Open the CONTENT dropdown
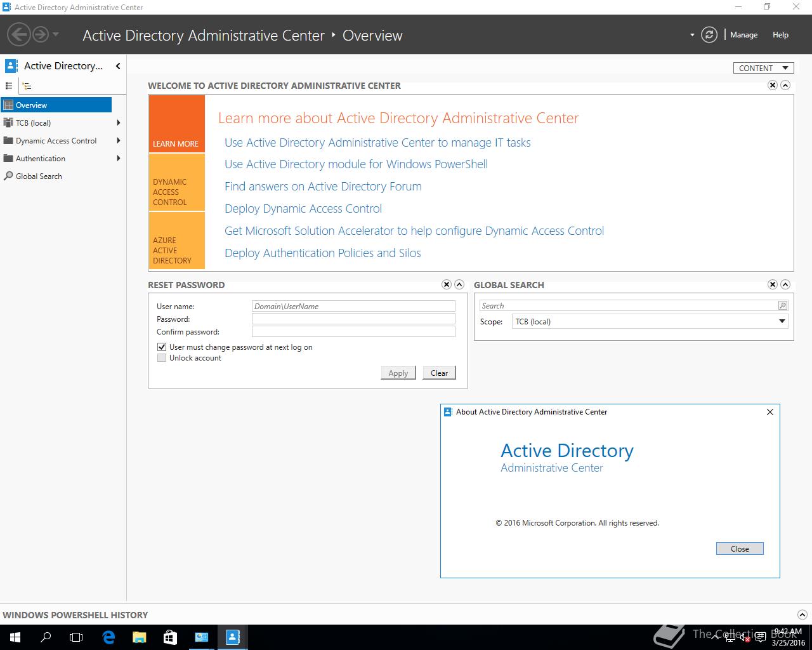Screen dimensions: 812x650 (764, 68)
